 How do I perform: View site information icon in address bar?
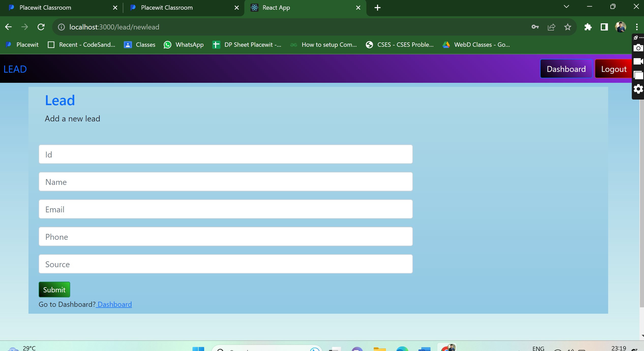61,27
